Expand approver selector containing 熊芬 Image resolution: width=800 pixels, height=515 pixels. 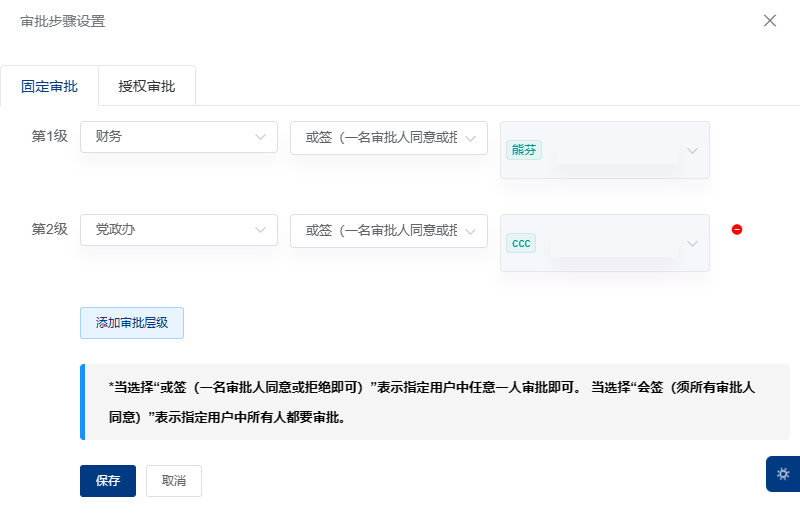(605, 150)
